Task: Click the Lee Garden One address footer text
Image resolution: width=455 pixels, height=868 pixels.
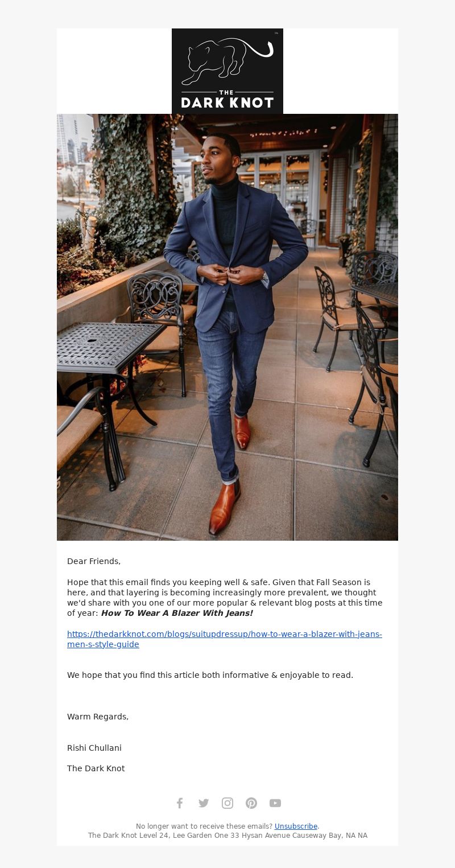Action: pos(227,836)
